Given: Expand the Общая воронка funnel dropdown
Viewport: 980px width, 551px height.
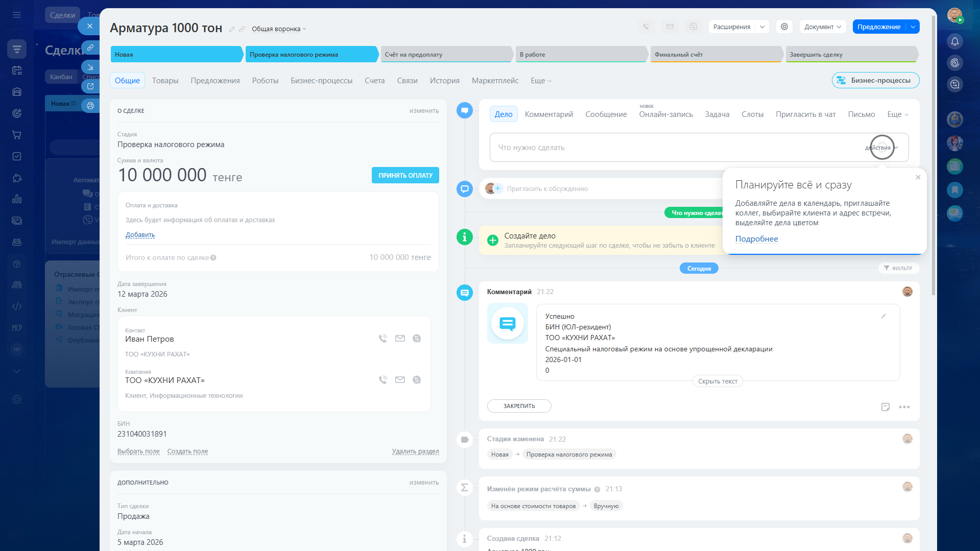Looking at the screenshot, I should click(x=279, y=29).
